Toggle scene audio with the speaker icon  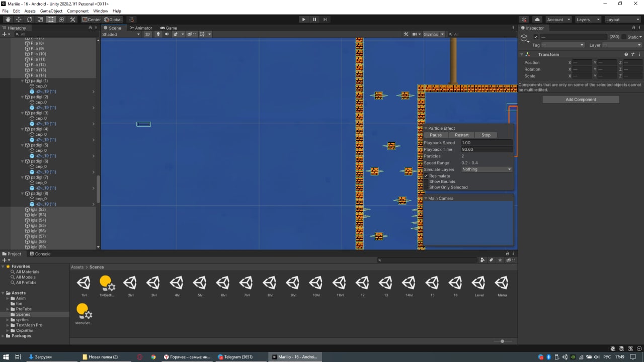click(167, 34)
